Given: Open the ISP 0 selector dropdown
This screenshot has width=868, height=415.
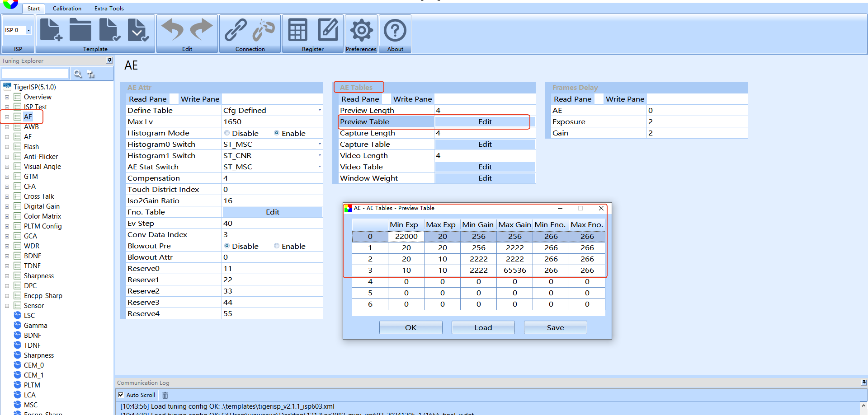Looking at the screenshot, I should click(28, 30).
